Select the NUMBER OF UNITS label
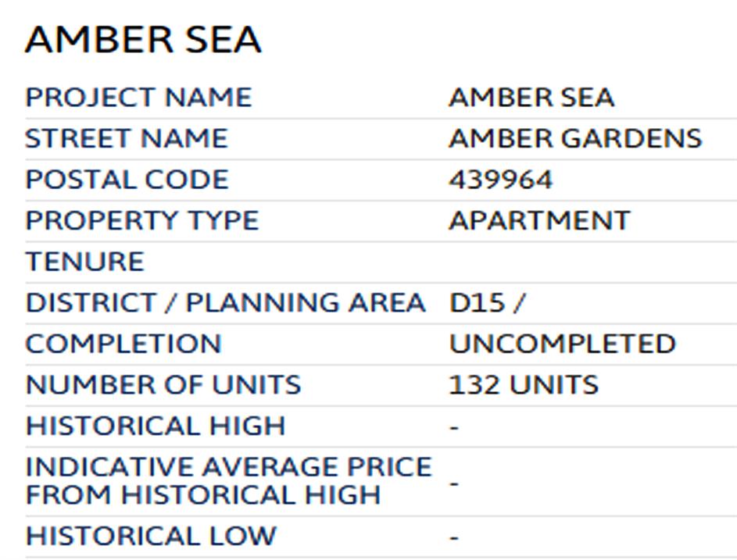Viewport: 737px width, 560px height. (x=163, y=385)
